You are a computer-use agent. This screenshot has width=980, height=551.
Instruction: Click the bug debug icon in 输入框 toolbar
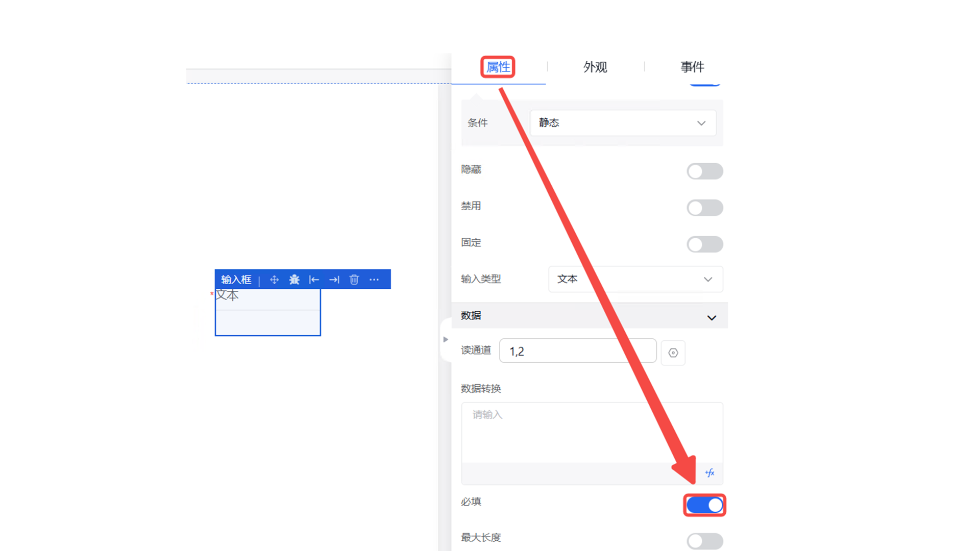tap(294, 280)
